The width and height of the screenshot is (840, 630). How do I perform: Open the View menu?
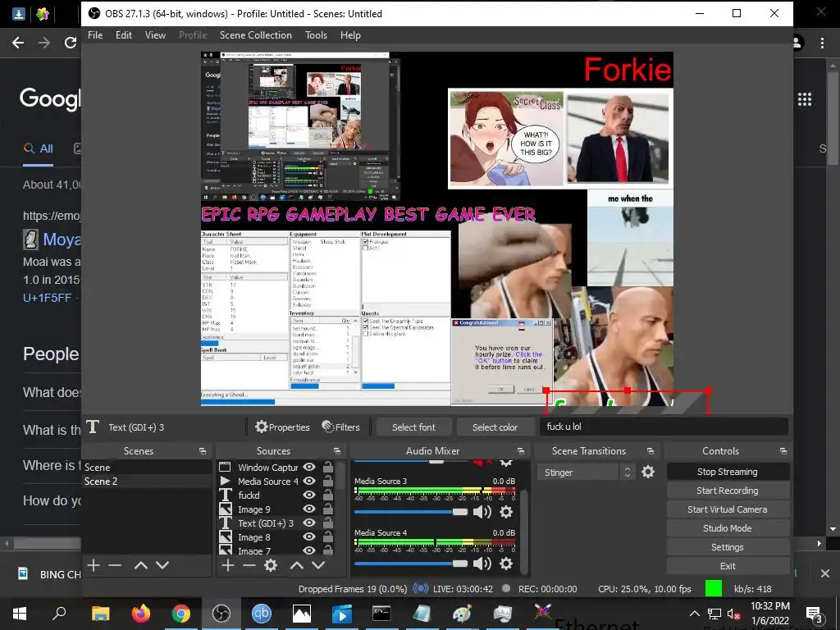155,35
